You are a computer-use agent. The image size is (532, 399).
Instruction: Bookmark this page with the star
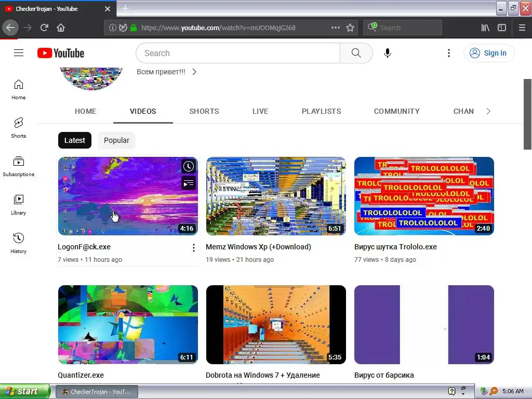click(x=350, y=28)
